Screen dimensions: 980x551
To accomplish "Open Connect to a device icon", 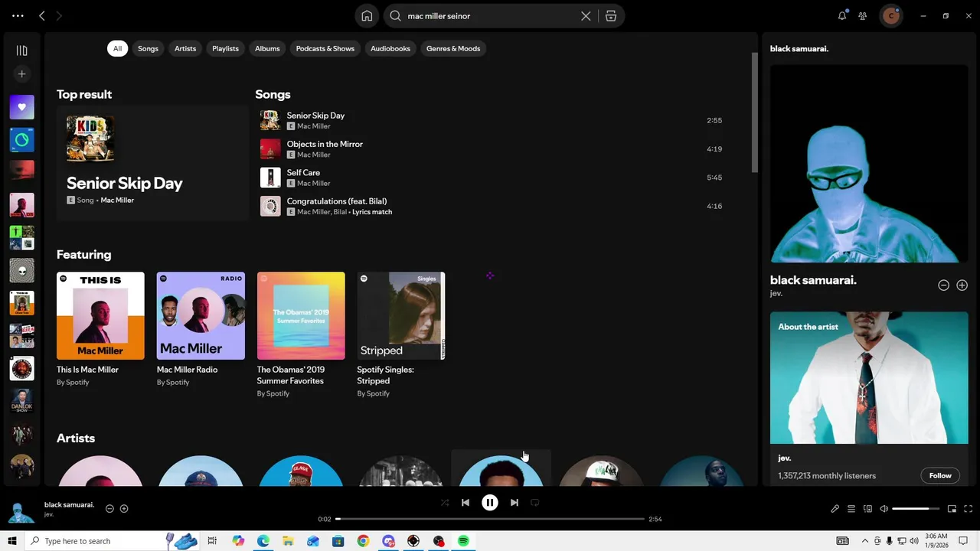I will (x=867, y=509).
